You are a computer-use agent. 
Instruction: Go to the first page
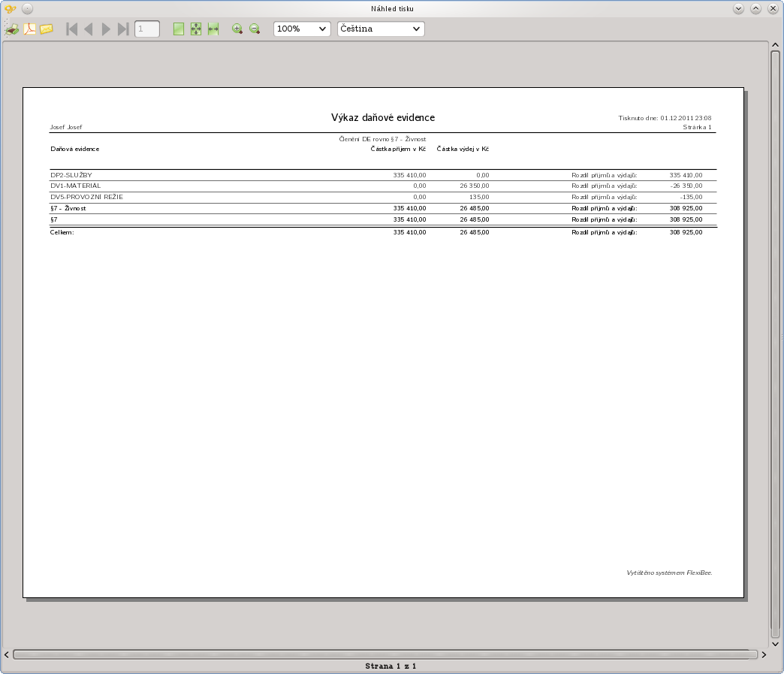click(x=71, y=29)
